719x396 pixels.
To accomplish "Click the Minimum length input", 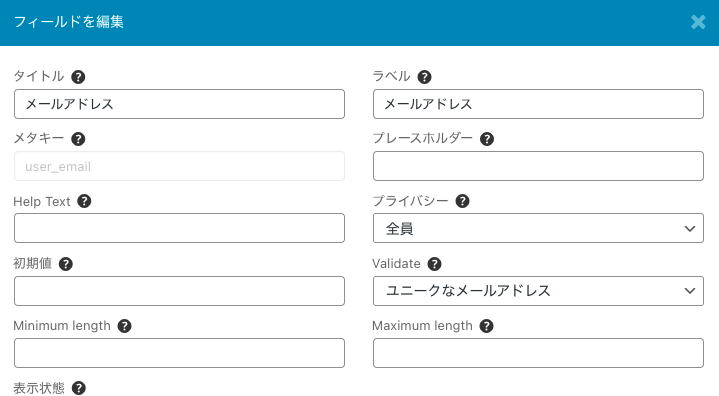I will (179, 353).
